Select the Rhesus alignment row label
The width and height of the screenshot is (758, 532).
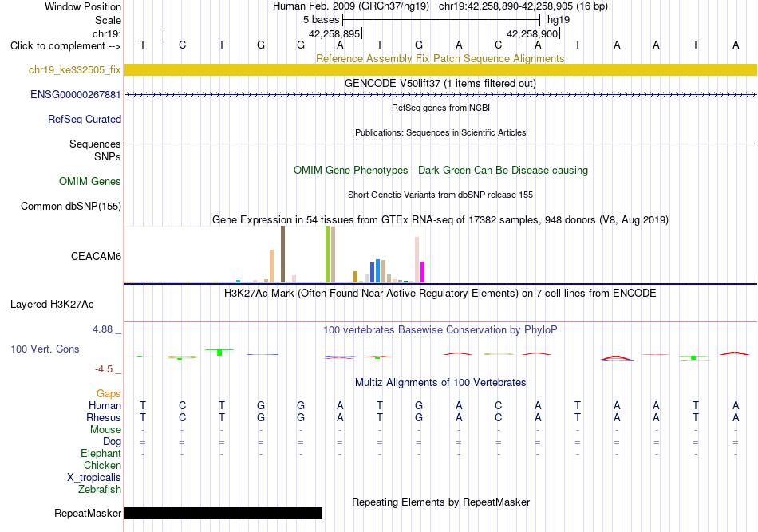coord(104,417)
